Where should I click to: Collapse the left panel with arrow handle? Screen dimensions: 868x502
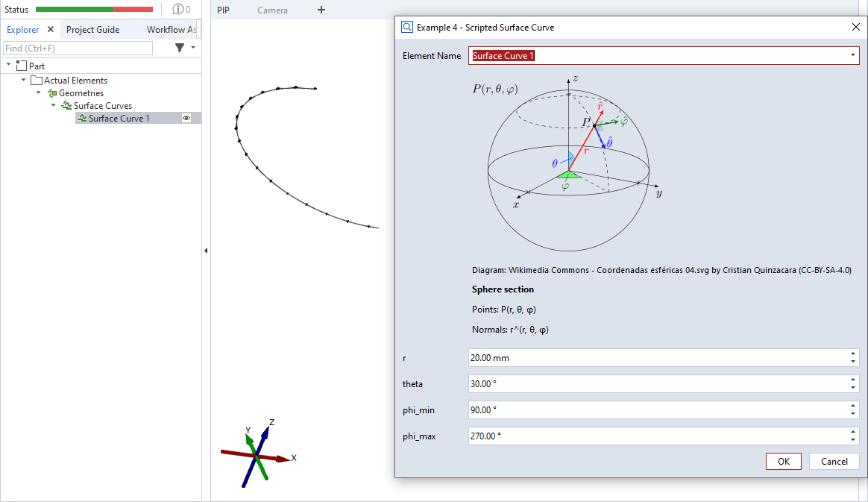[x=206, y=251]
